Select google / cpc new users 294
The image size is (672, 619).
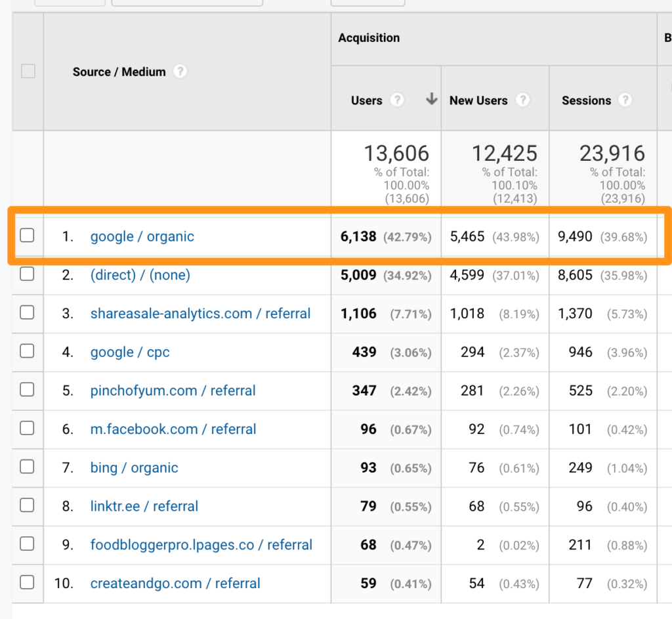coord(472,352)
